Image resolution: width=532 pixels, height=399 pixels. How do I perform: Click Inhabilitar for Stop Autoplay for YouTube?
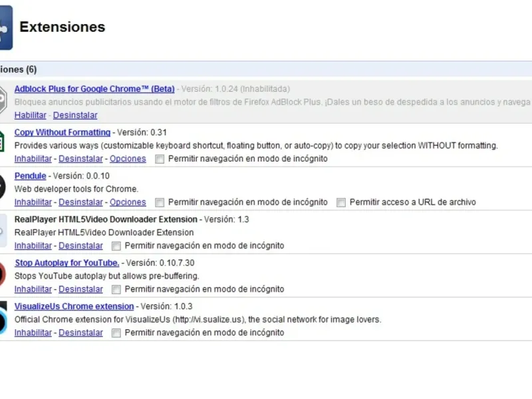tap(33, 289)
